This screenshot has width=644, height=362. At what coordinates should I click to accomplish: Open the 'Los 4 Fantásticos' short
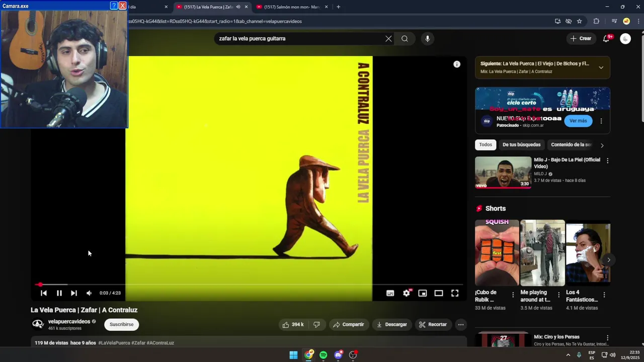(x=588, y=253)
